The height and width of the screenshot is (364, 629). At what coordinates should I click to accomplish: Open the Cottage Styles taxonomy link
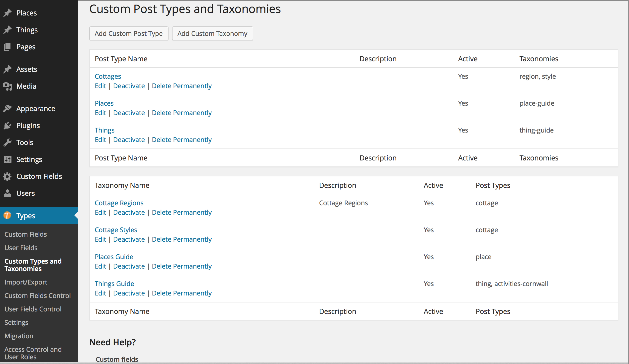[x=116, y=230]
